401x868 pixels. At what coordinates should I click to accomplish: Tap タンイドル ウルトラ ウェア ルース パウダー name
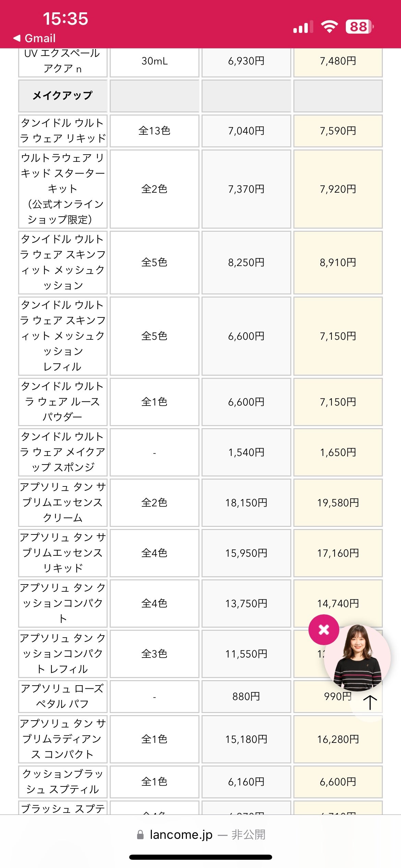point(63,401)
